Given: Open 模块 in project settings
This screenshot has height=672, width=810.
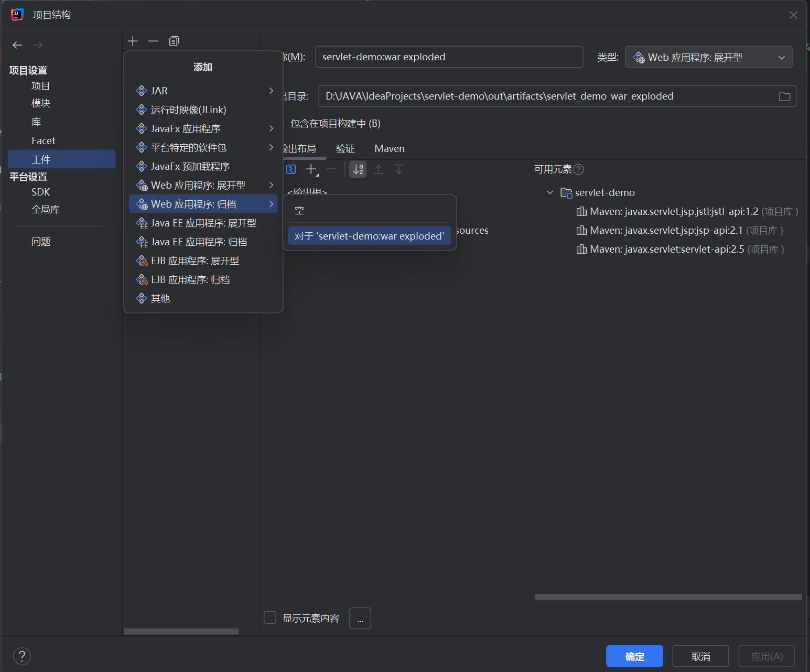Looking at the screenshot, I should 41,103.
